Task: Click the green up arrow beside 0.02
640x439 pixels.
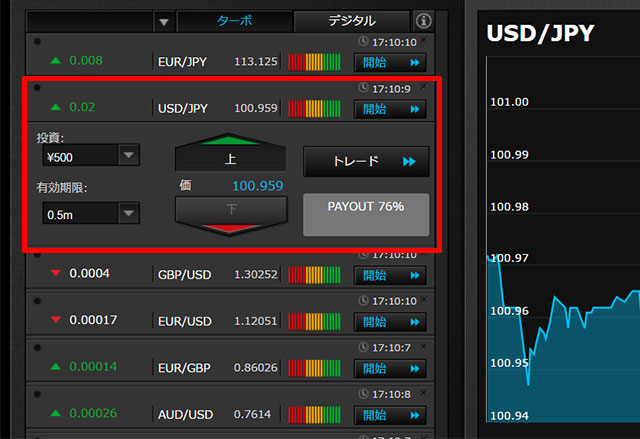Action: (56, 107)
